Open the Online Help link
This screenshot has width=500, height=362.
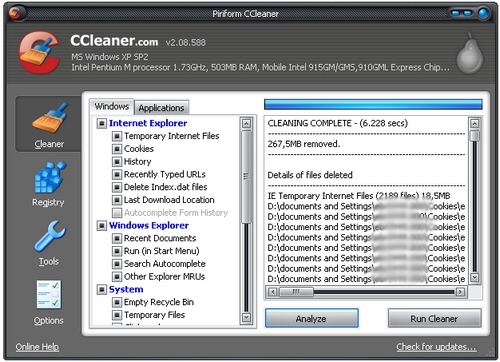click(37, 347)
